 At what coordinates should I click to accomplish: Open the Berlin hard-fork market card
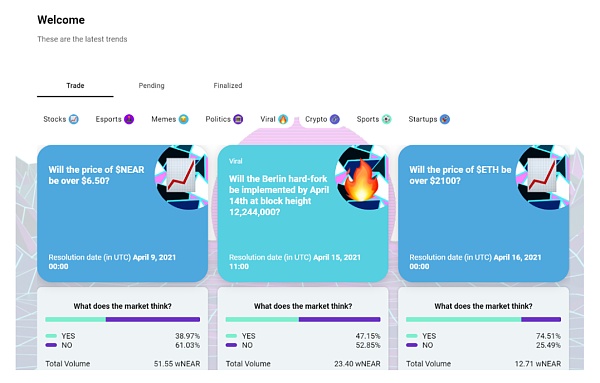tap(303, 214)
